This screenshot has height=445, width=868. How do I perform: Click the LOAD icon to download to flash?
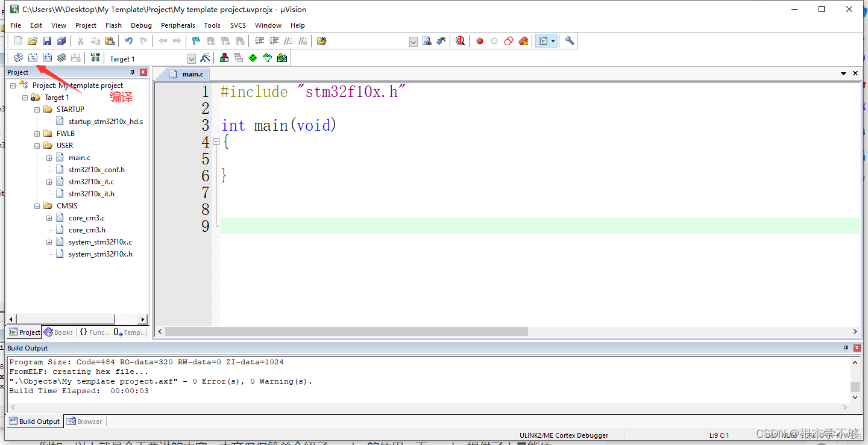tap(95, 57)
